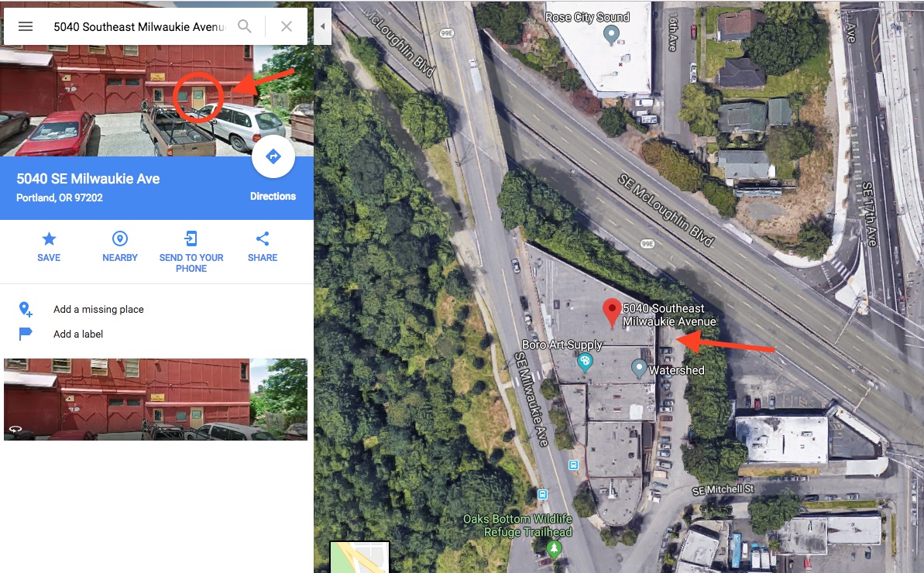Open the hamburger main menu
Viewport: 924px width, 573px height.
click(x=26, y=26)
